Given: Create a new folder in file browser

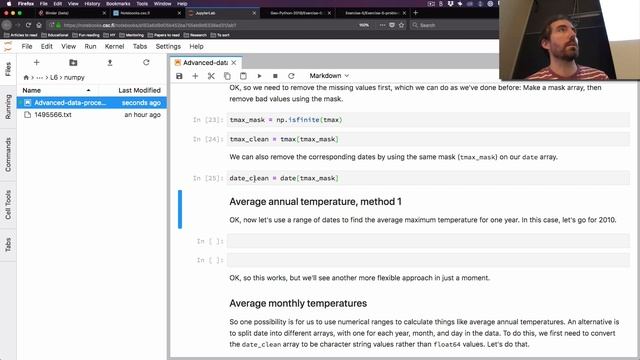Looking at the screenshot, I should 73,62.
